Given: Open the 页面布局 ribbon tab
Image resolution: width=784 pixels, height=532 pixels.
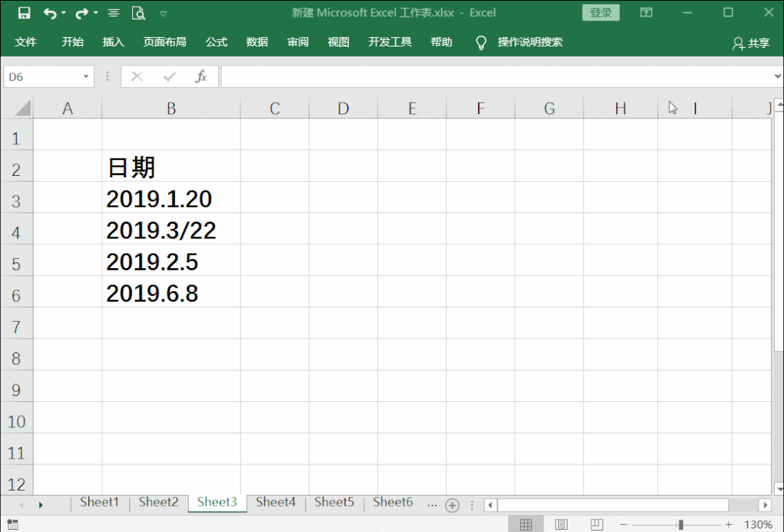Looking at the screenshot, I should [164, 42].
